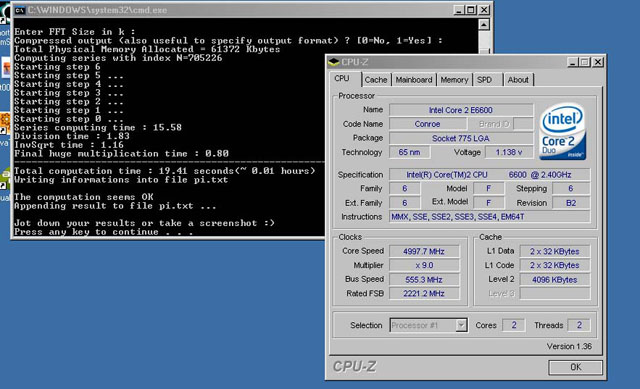The width and height of the screenshot is (640, 389).
Task: Click the 'Intel Core 2 E6600' name field
Action: [x=461, y=110]
